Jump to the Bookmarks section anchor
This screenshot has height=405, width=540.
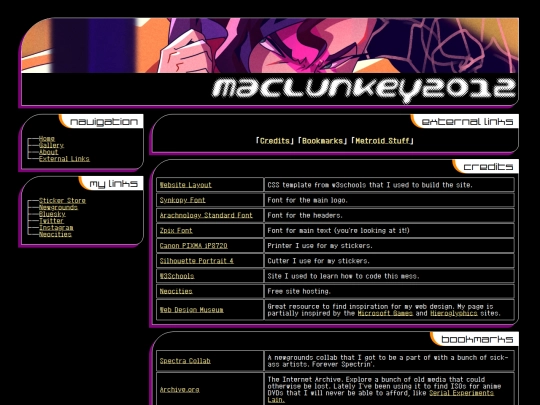(322, 141)
